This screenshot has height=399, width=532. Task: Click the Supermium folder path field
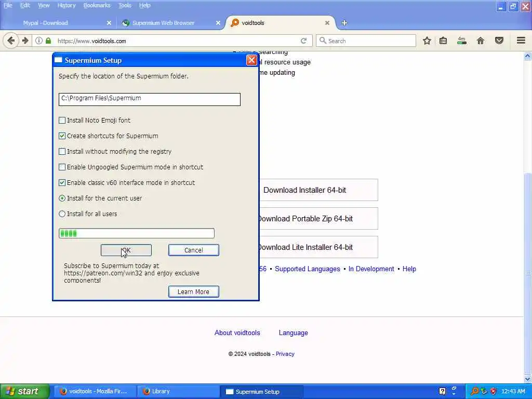[x=149, y=99]
